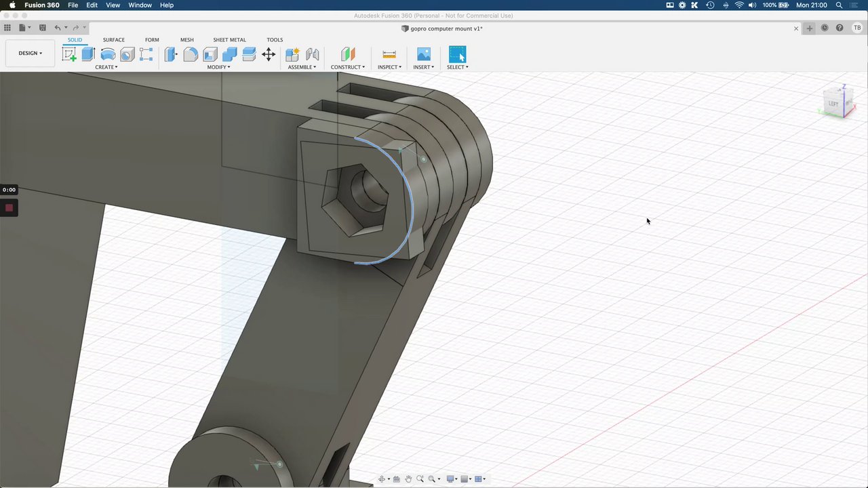Select the Offset Plane construct tool
This screenshot has height=488, width=868.
(x=348, y=55)
